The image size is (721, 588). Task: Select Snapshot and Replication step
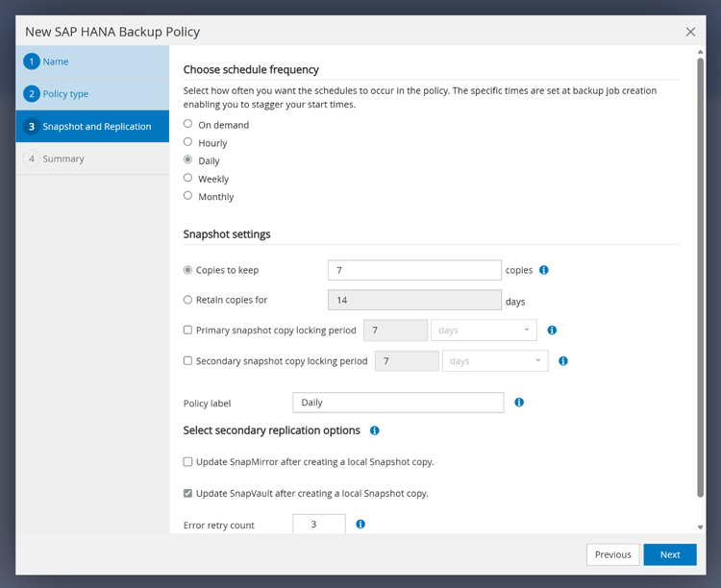(x=92, y=126)
